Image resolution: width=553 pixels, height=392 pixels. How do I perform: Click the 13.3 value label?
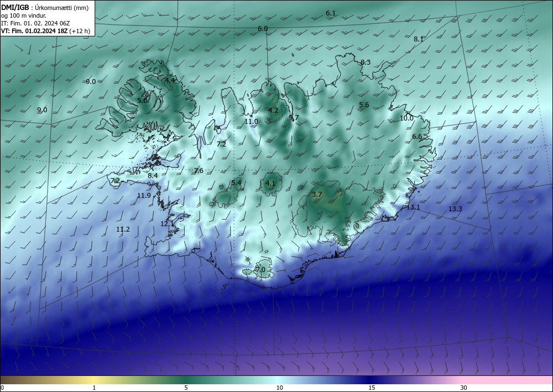tap(455, 209)
